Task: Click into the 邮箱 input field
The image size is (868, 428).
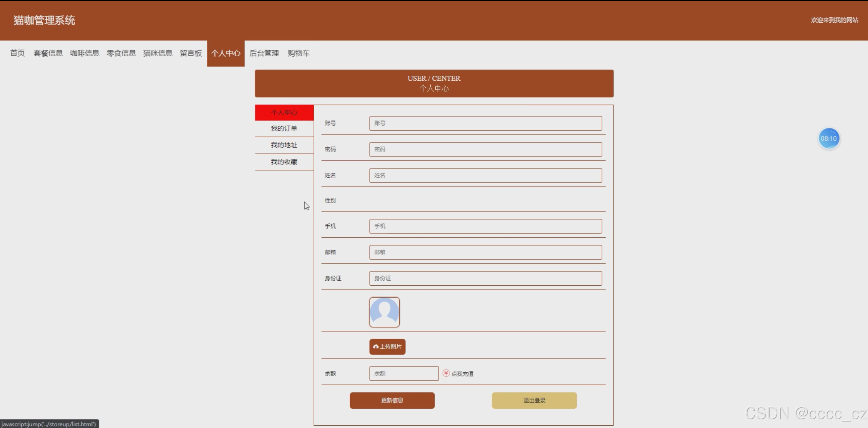Action: tap(485, 252)
